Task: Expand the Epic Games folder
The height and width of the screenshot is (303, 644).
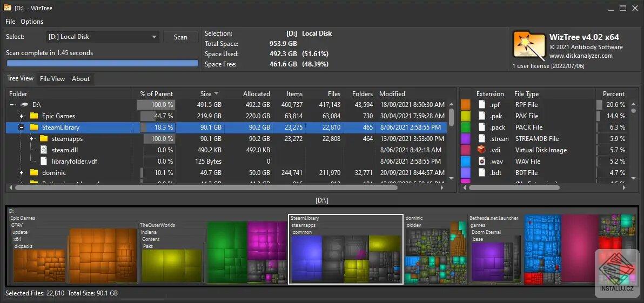Action: pos(22,116)
